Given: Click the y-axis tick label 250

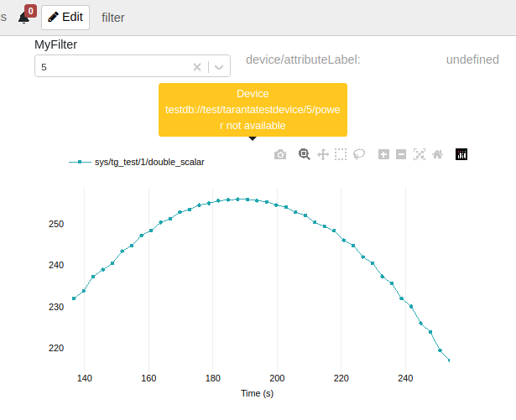Looking at the screenshot, I should (x=56, y=224).
